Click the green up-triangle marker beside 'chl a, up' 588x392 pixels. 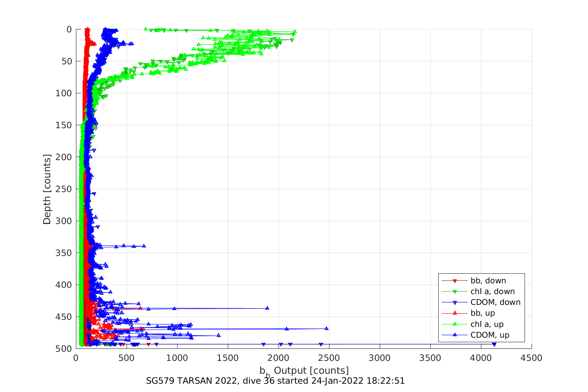point(454,324)
